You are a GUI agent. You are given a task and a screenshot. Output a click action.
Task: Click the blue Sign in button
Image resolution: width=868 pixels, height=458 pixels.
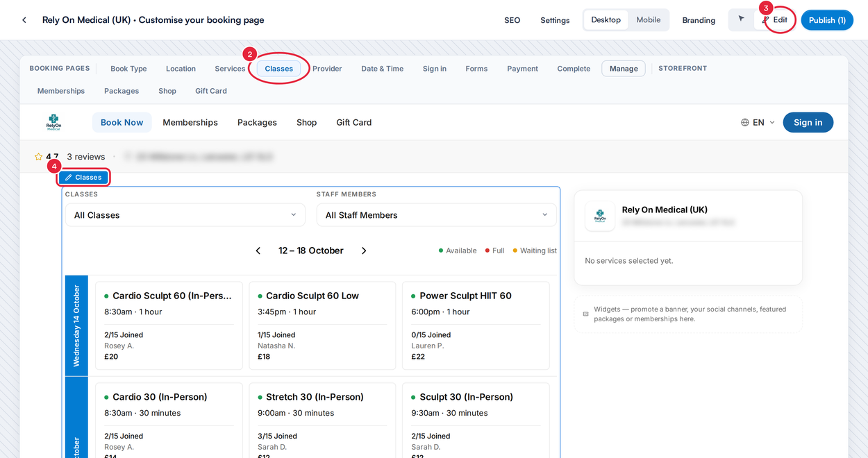pos(808,122)
